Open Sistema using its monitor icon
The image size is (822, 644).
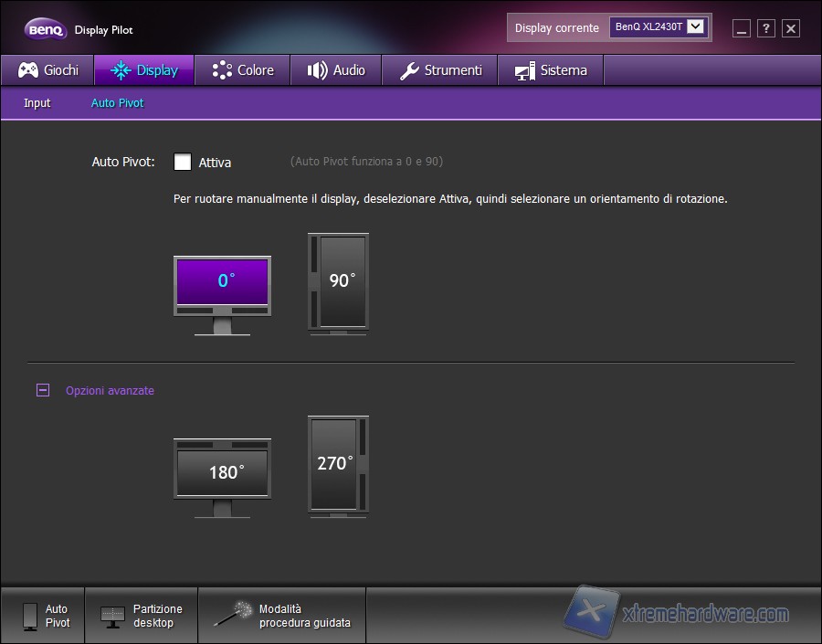click(523, 69)
